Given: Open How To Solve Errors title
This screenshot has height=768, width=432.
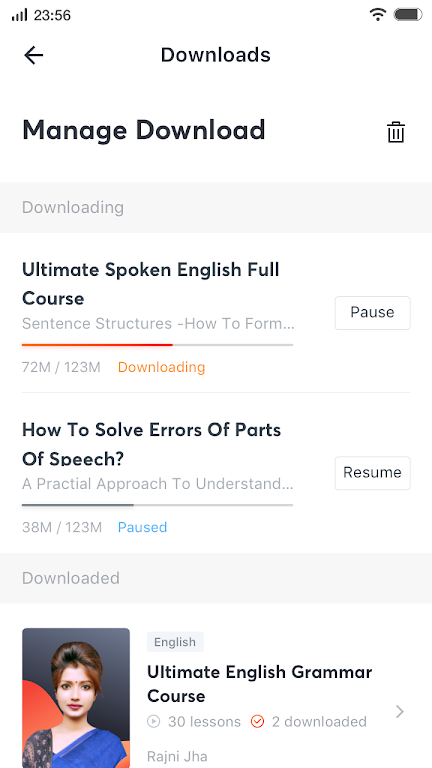Looking at the screenshot, I should (152, 443).
